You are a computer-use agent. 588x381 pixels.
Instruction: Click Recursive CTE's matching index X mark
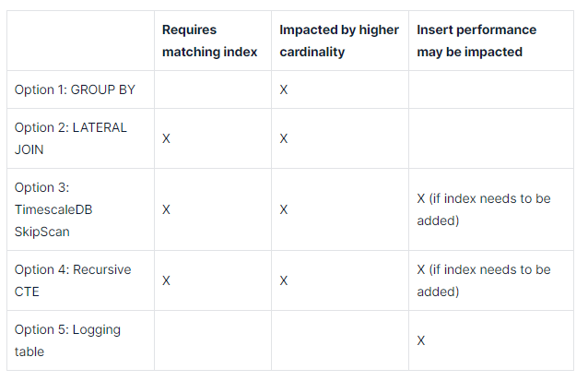coord(166,280)
